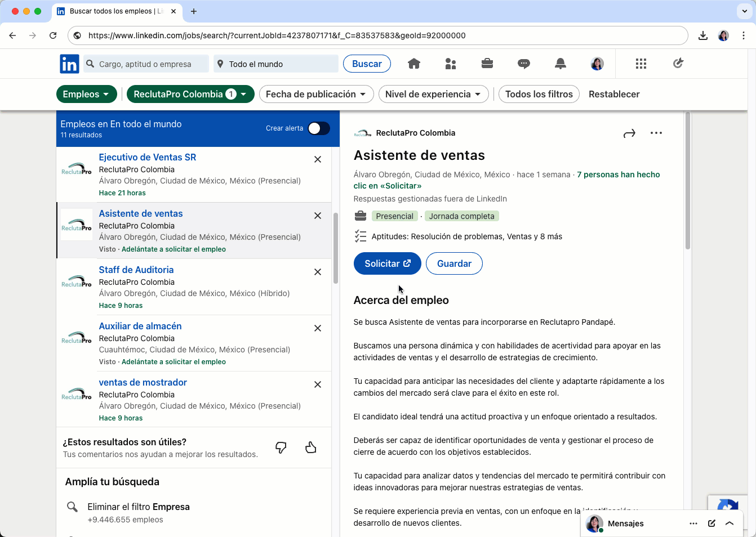Viewport: 756px width, 537px height.
Task: Expand the Nivel de experiencia filter
Action: point(433,94)
